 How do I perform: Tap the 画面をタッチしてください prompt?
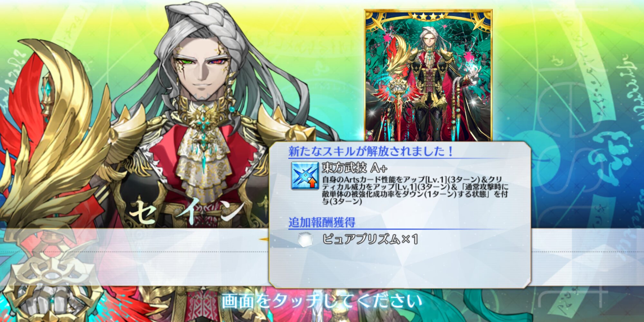[x=322, y=301]
